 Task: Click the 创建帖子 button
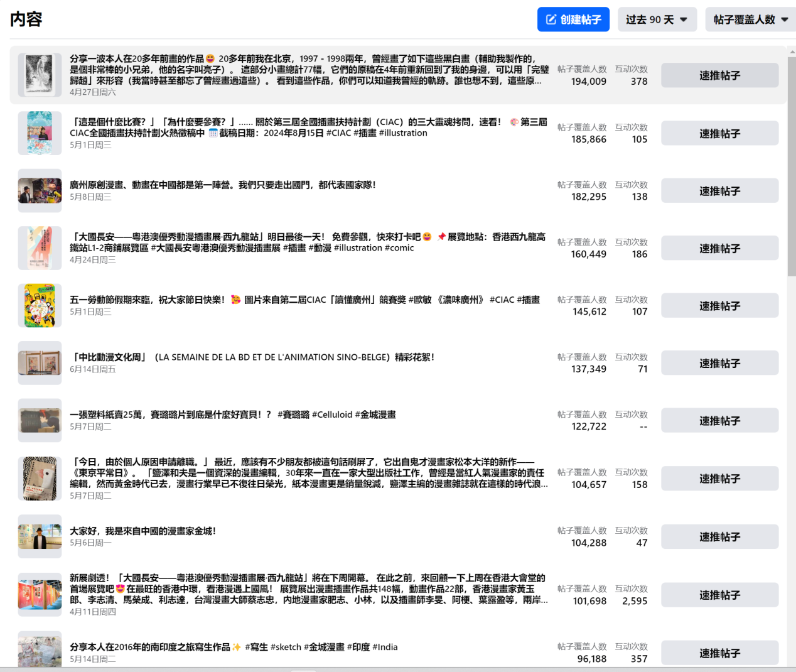click(x=573, y=19)
